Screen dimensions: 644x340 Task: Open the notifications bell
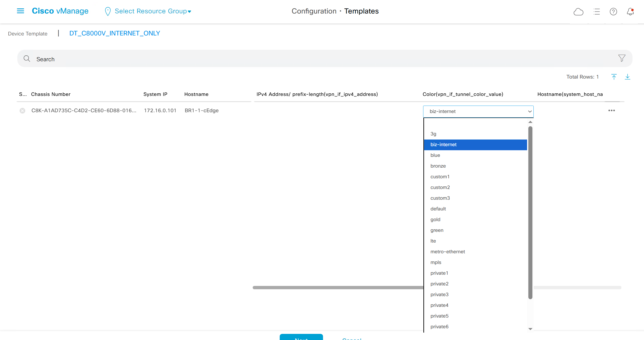tap(630, 12)
